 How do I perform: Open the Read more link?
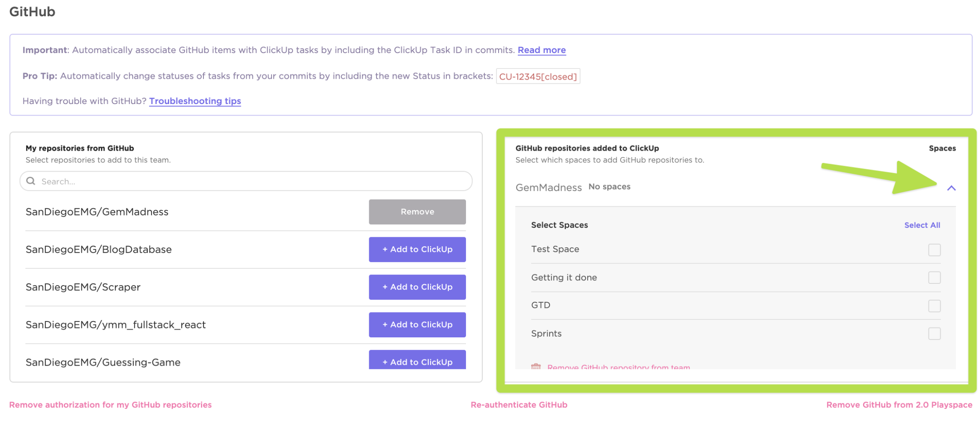click(x=541, y=50)
